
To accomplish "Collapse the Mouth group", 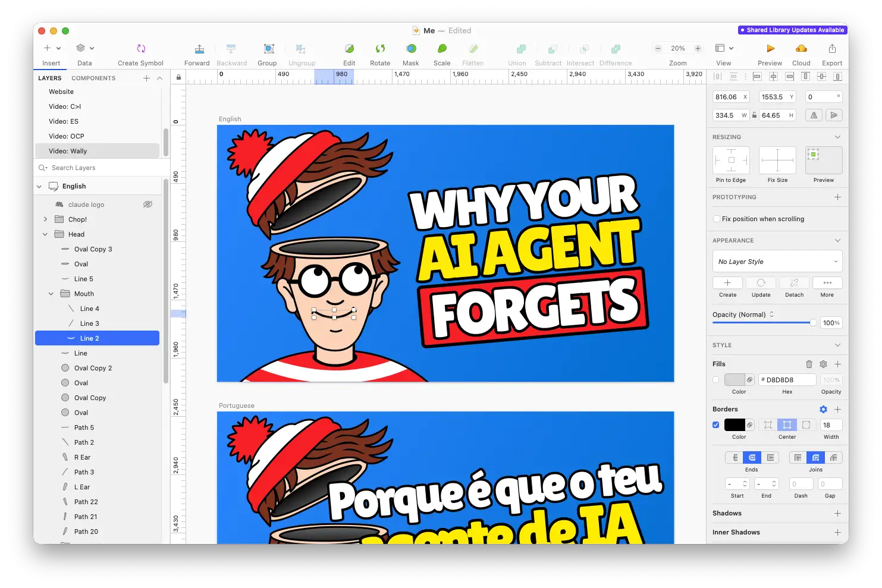I will click(x=51, y=294).
